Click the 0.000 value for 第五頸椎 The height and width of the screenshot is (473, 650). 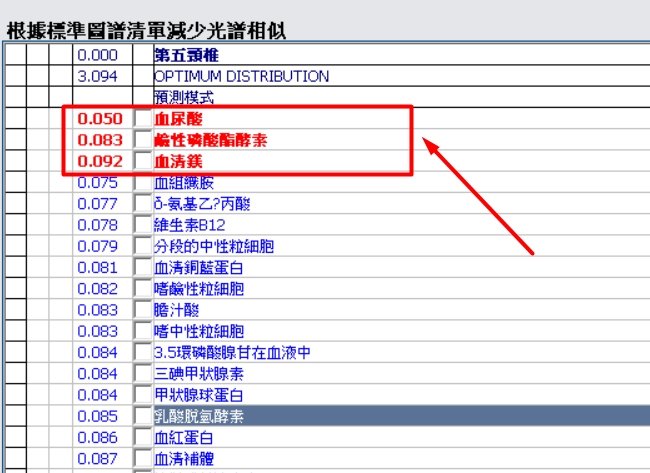pyautogui.click(x=97, y=55)
